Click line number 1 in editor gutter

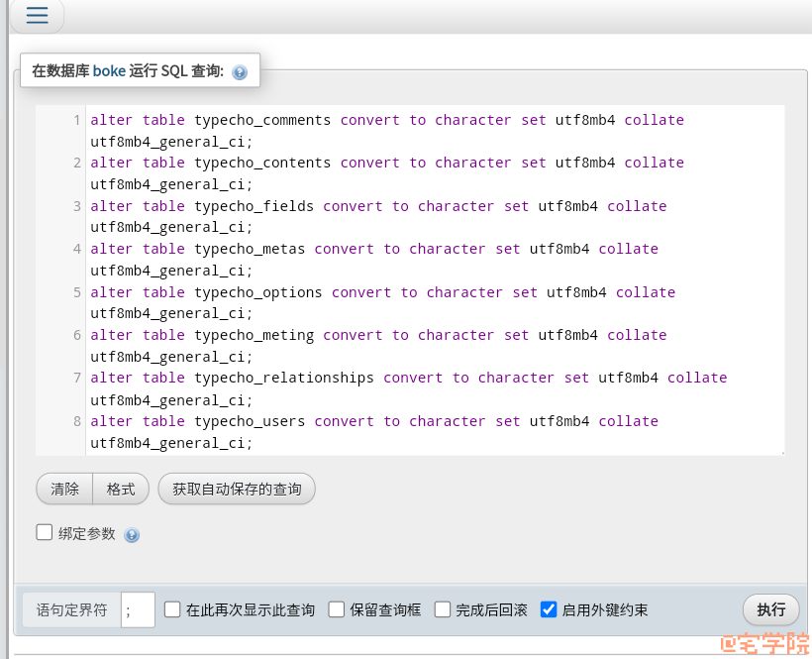coord(76,120)
